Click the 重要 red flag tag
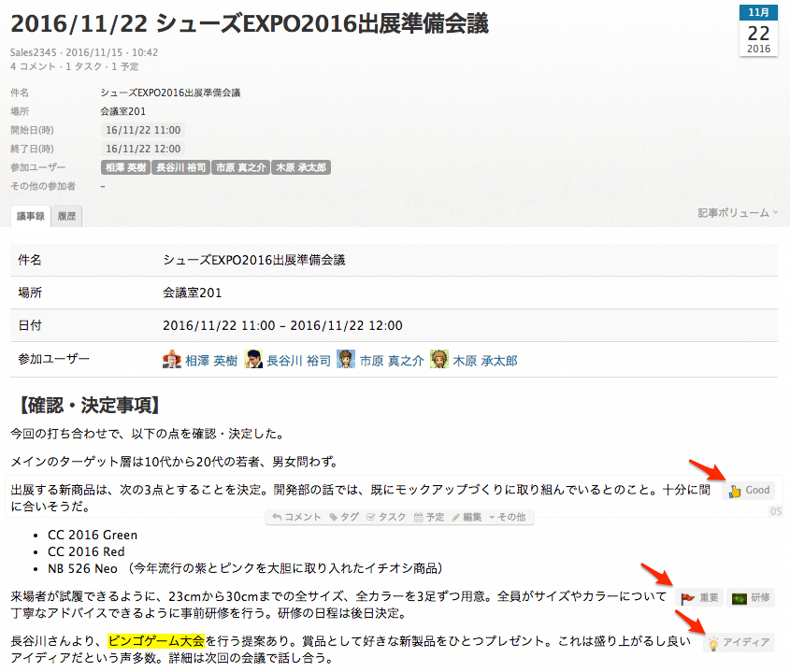Image resolution: width=790 pixels, height=672 pixels. click(699, 598)
